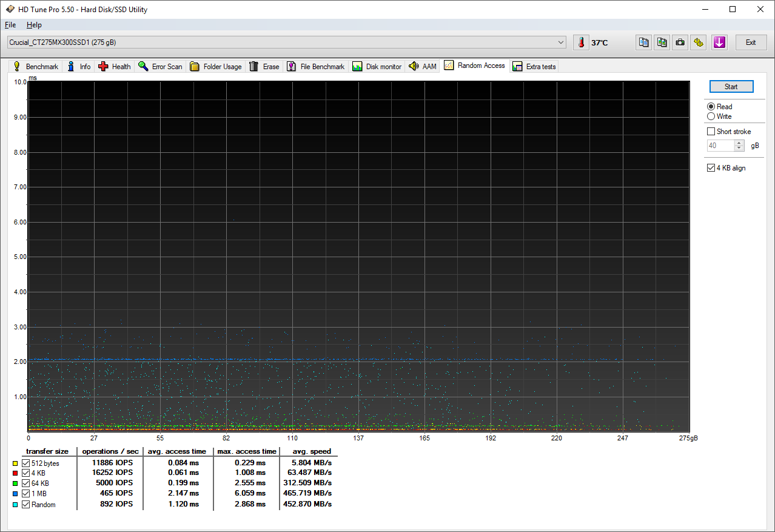
Task: Uncheck the Random transfer size
Action: 25,504
